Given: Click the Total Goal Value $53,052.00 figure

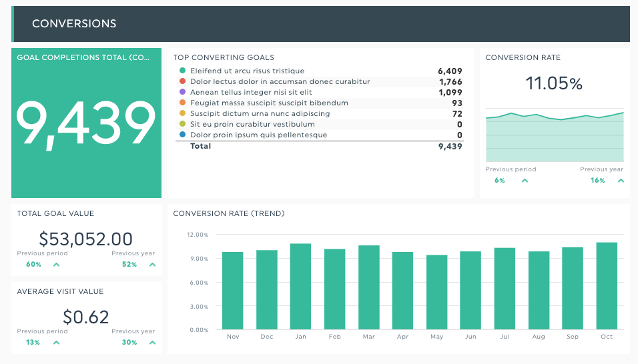Looking at the screenshot, I should coord(85,239).
